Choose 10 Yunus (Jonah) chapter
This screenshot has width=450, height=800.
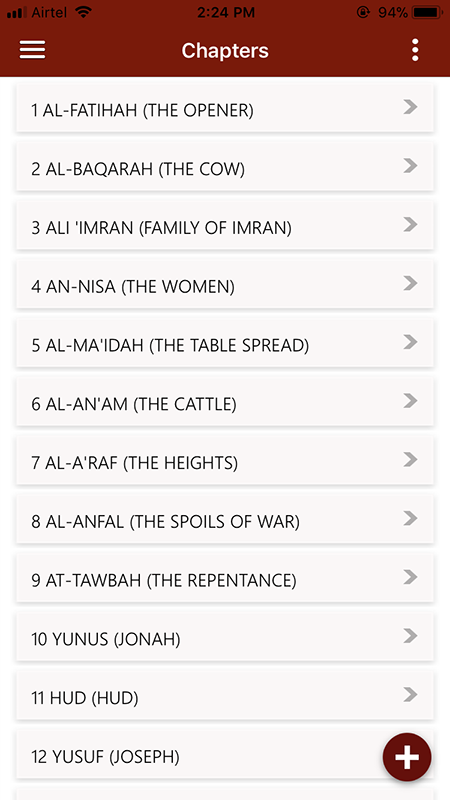click(225, 637)
